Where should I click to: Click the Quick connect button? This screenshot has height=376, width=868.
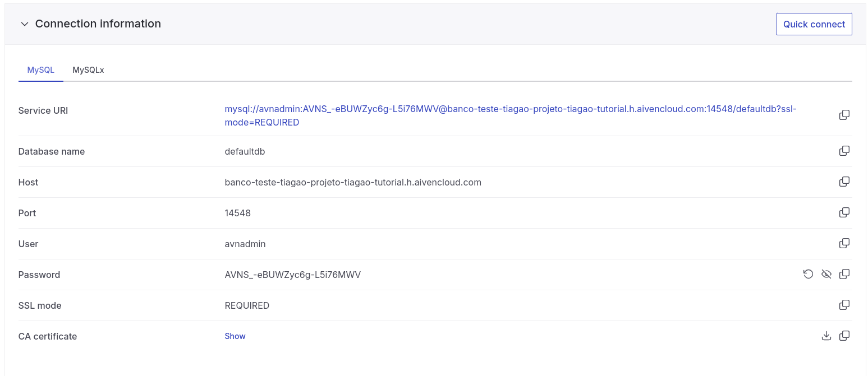coord(814,24)
